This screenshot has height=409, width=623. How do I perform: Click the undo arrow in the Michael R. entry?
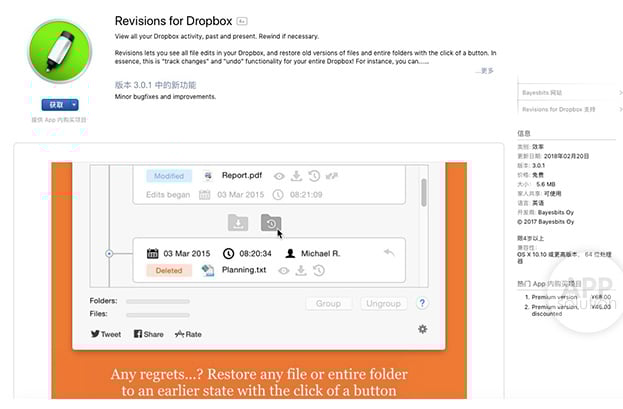(389, 253)
